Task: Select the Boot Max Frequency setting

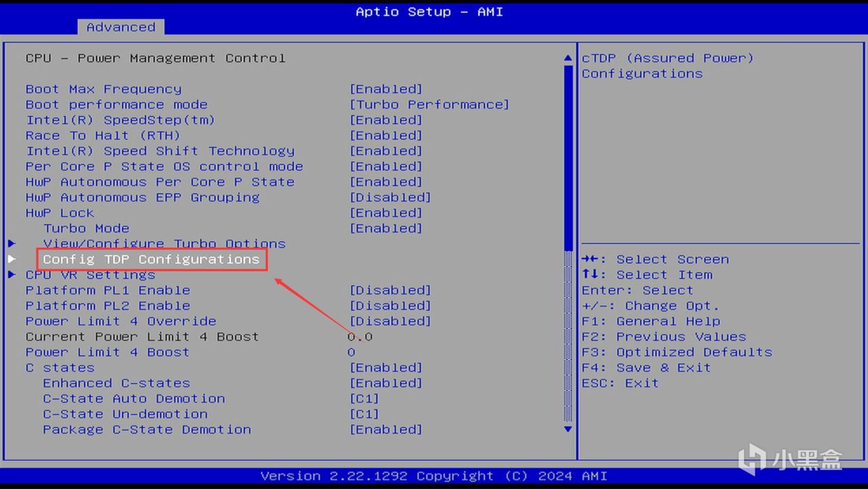Action: [x=104, y=89]
